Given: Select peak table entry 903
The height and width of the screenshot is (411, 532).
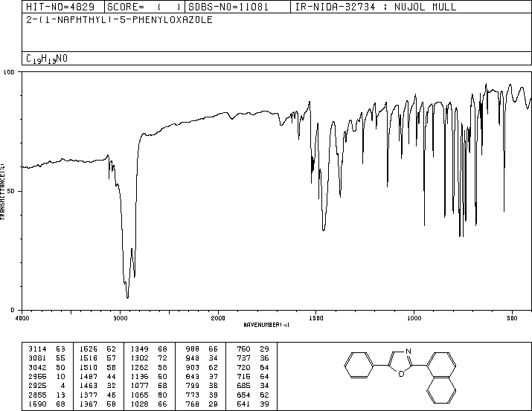Looking at the screenshot, I should click(202, 367).
